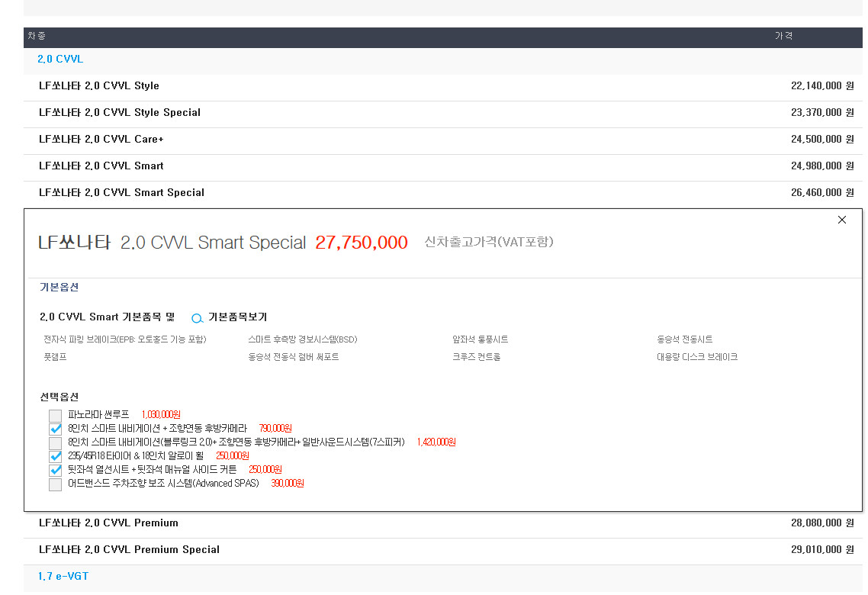Click the 250,000원 price for 뒷좌석 열선시트

pos(265,469)
